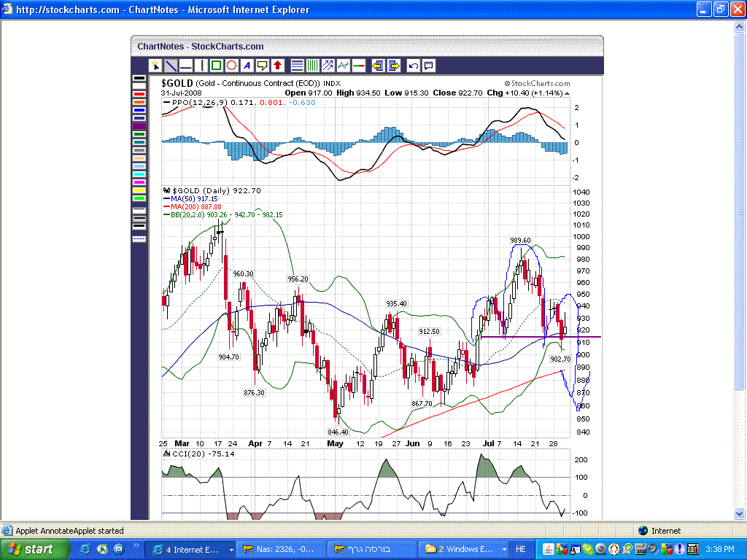Viewport: 747px width, 560px height.
Task: Click the CCI(20) -75.14 indicator label
Action: (x=204, y=454)
